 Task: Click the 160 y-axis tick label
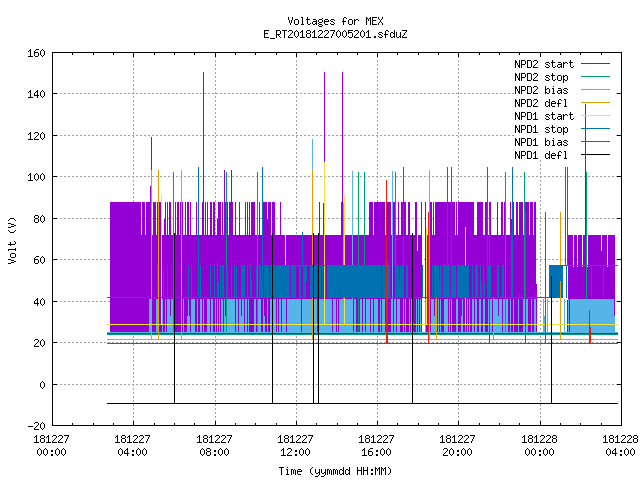pos(36,53)
